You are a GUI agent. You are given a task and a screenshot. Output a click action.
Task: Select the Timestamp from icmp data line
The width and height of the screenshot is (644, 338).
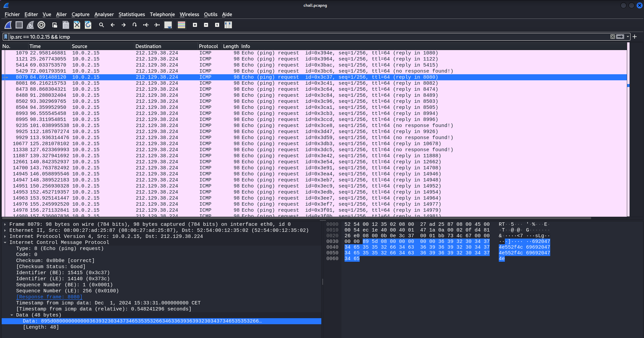[161, 303]
